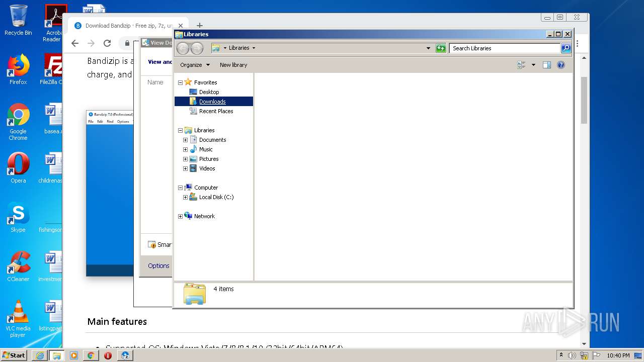
Task: Click the clock showing 10:40 PM
Action: [x=618, y=355]
